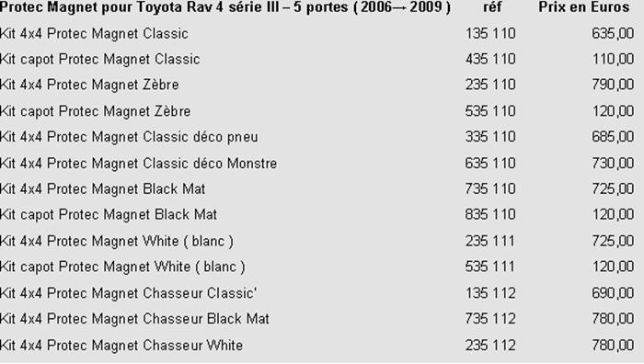Select Kit 4x4 Protec Magnet Black Mat

pos(103,188)
